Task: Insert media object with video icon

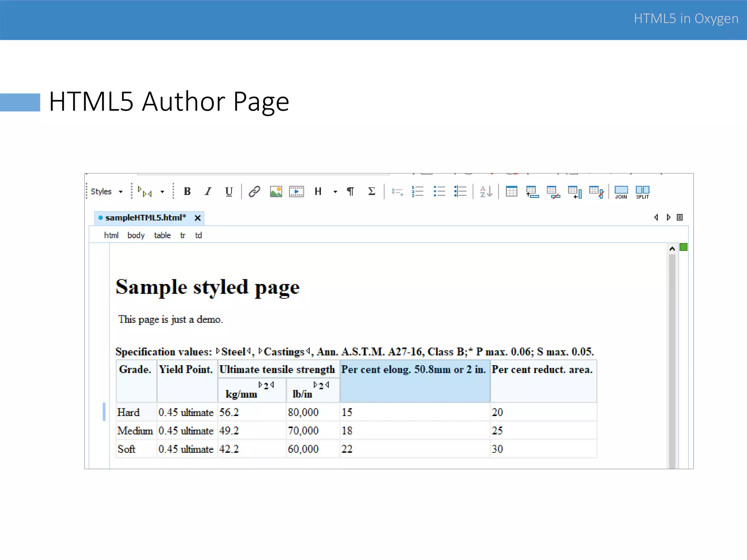Action: pos(297,191)
